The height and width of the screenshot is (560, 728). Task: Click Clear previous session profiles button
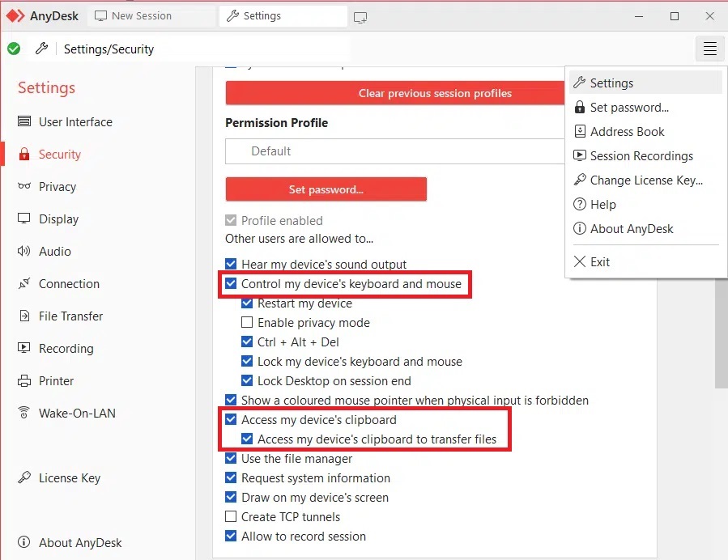(x=395, y=93)
